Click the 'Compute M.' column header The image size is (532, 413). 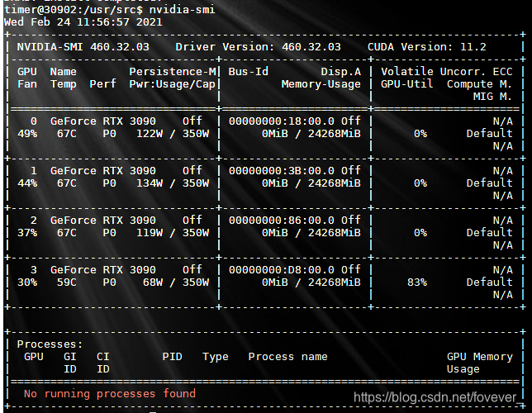click(x=479, y=84)
